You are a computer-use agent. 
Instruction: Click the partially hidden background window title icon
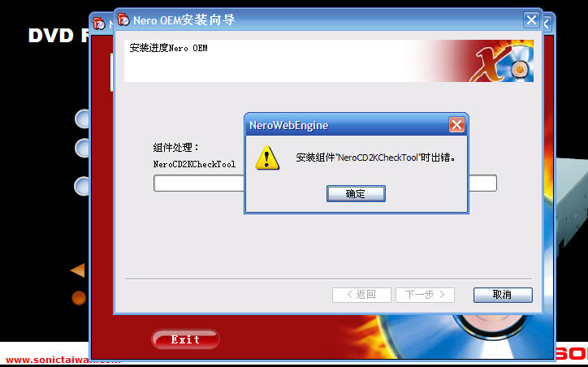click(99, 24)
